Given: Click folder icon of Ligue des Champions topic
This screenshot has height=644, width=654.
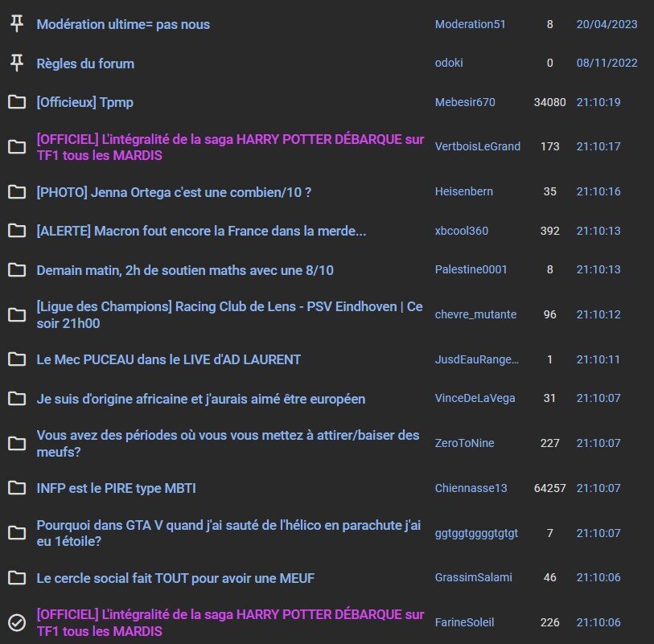Looking at the screenshot, I should click(17, 314).
